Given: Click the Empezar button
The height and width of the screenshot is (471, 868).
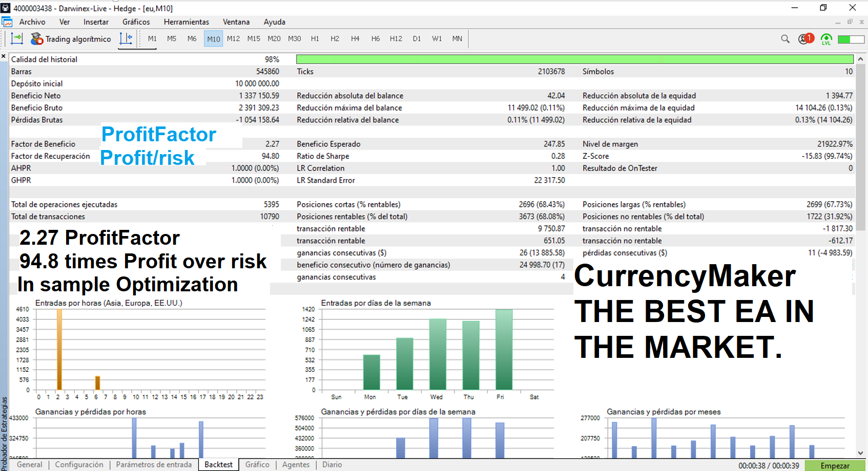Looking at the screenshot, I should point(834,465).
